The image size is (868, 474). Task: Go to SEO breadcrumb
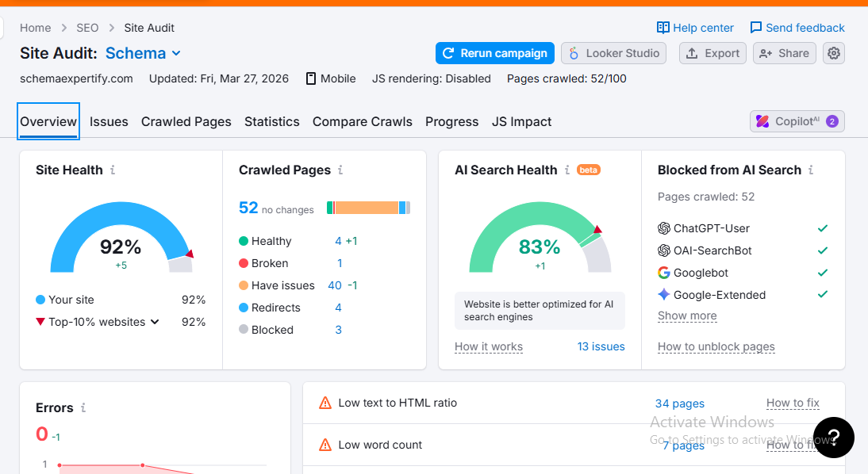[x=87, y=28]
